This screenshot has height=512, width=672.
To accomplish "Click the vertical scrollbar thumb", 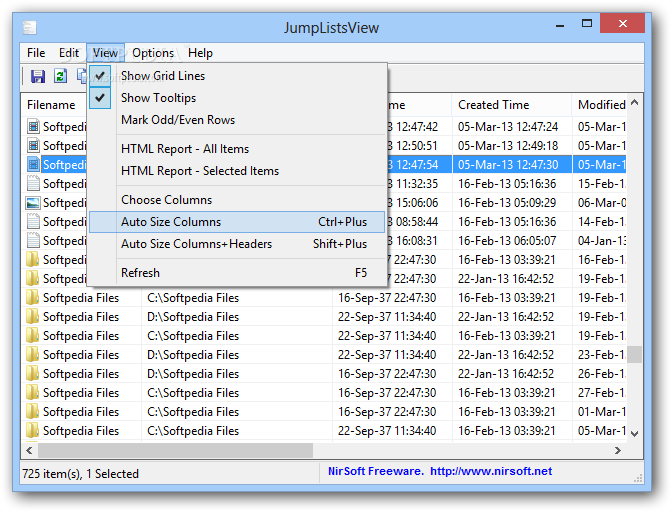I will point(635,355).
